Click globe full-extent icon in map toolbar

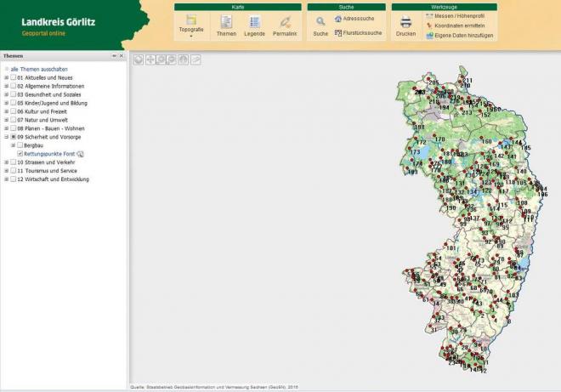tap(139, 60)
